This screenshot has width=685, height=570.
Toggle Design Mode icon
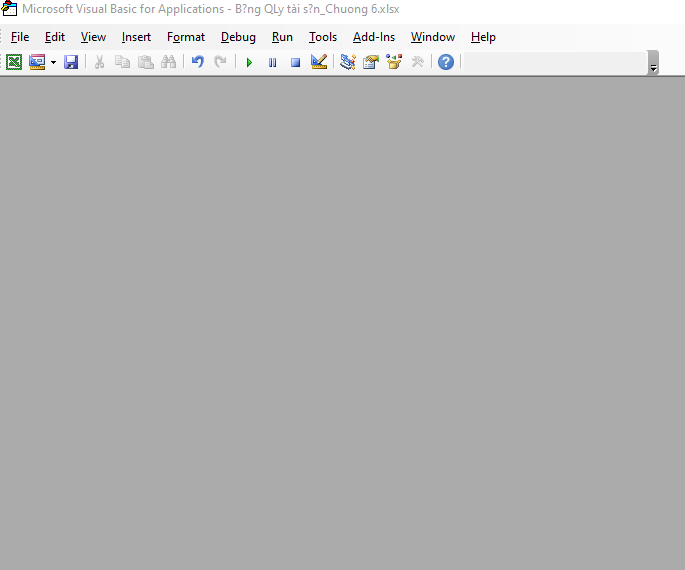pos(319,62)
